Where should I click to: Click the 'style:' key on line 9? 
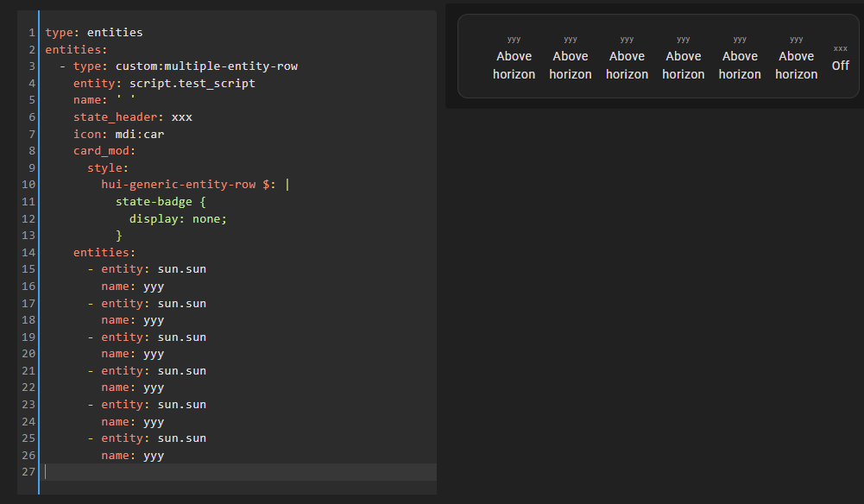coord(108,168)
